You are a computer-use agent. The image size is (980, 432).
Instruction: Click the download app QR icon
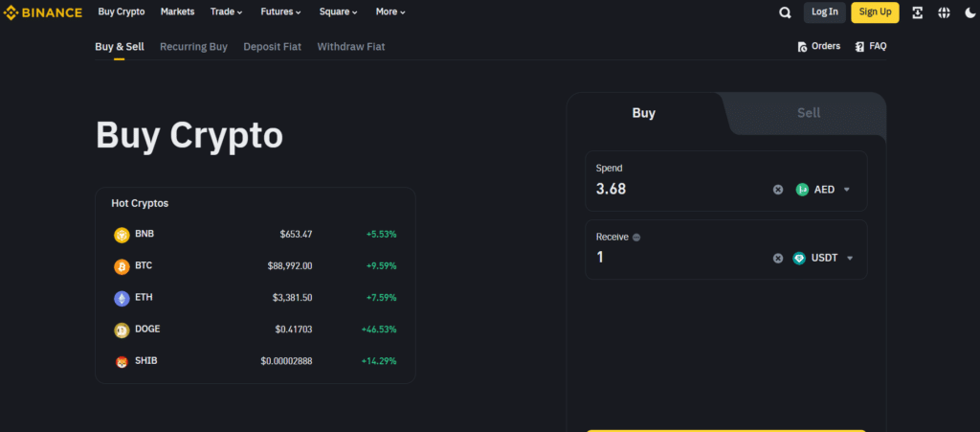click(918, 12)
